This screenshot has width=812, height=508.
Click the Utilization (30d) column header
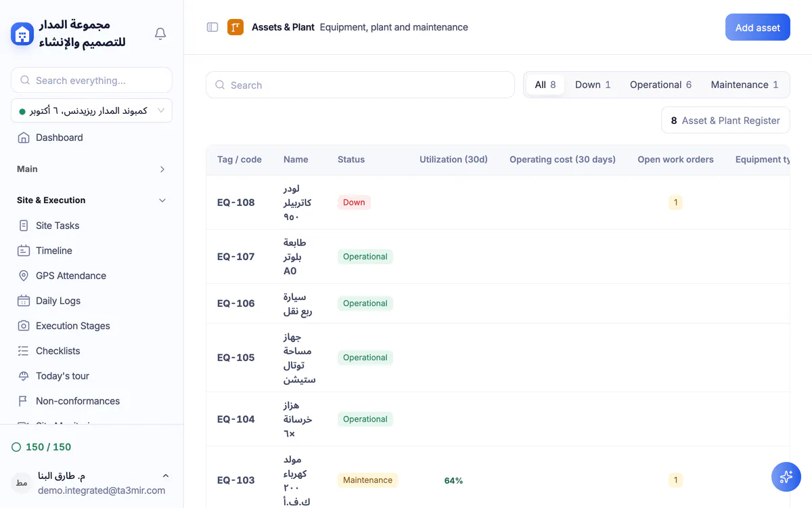[453, 160]
